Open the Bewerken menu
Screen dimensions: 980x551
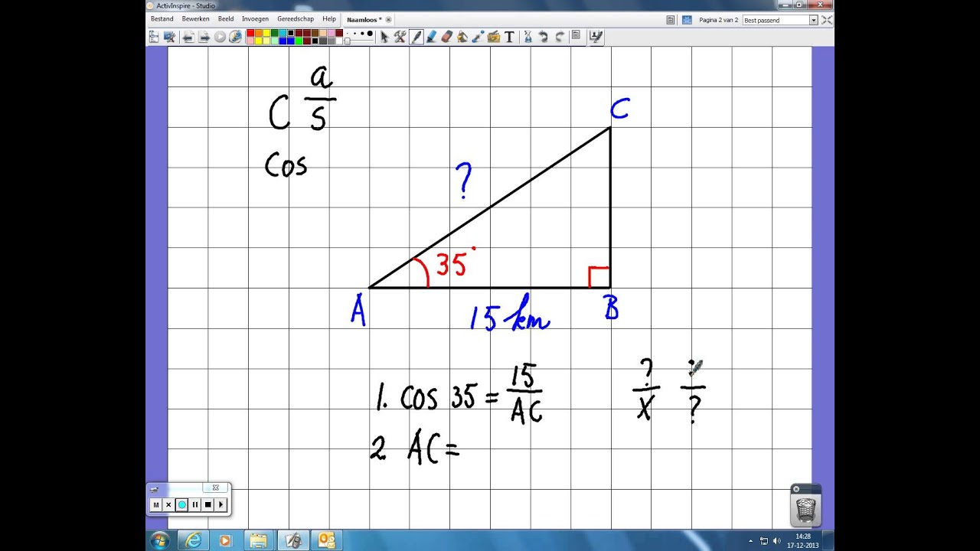(195, 19)
